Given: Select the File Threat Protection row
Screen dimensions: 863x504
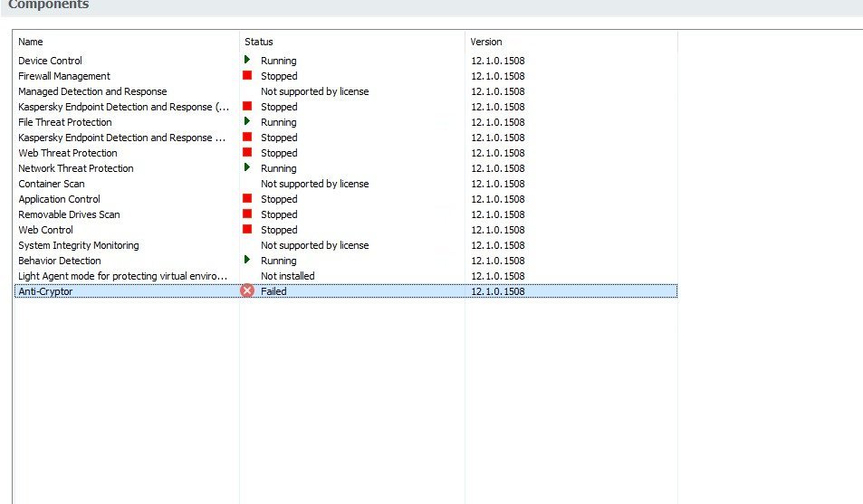Looking at the screenshot, I should point(346,122).
